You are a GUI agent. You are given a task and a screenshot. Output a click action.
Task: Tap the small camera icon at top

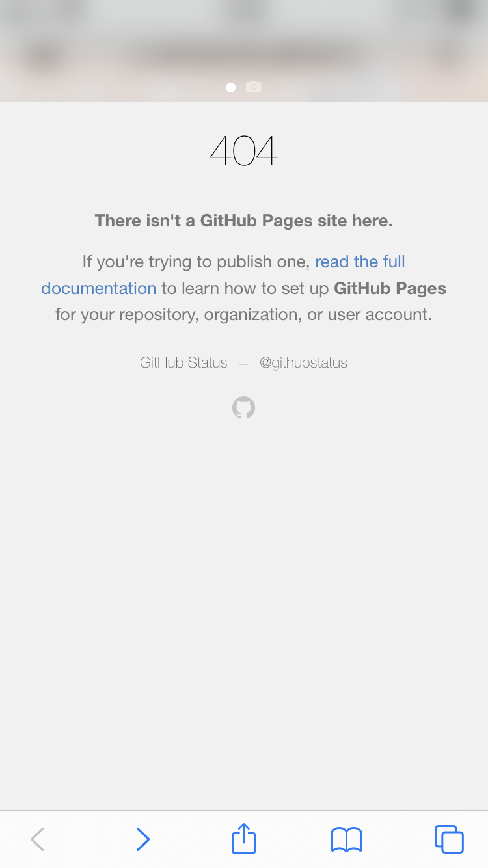pyautogui.click(x=254, y=87)
